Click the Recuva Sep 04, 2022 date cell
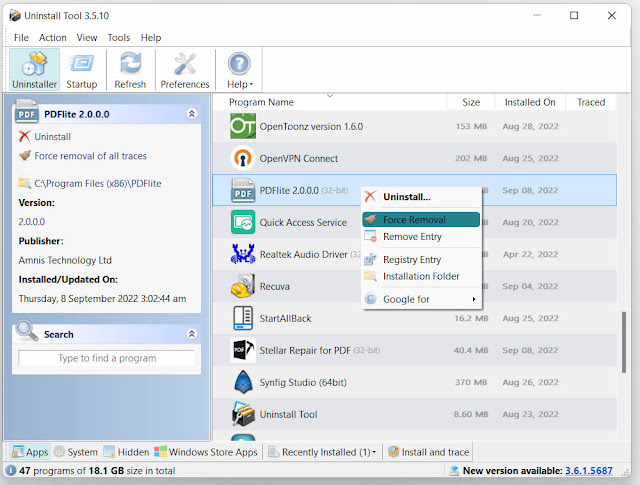This screenshot has height=485, width=640. [530, 286]
